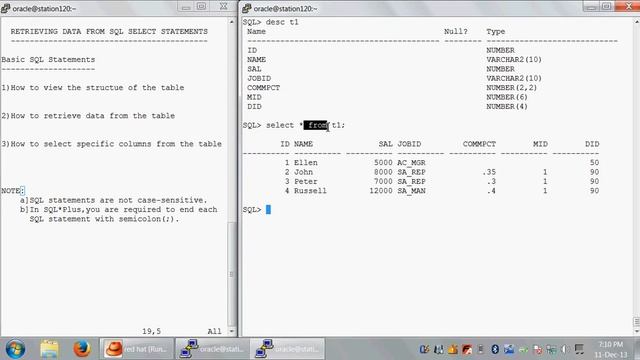Image resolution: width=640 pixels, height=360 pixels.
Task: Click the '19,5' cursor position indicator
Action: [151, 331]
